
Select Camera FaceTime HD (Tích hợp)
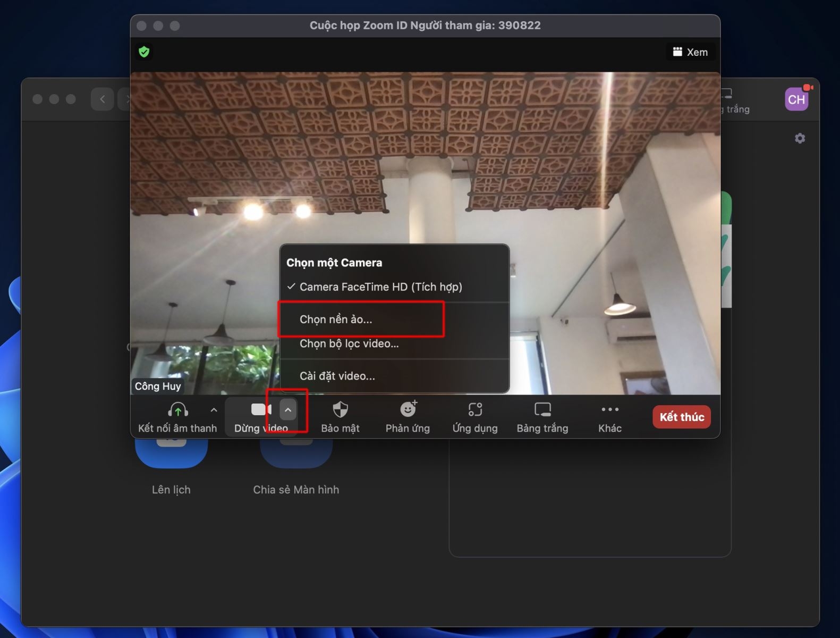click(x=394, y=287)
